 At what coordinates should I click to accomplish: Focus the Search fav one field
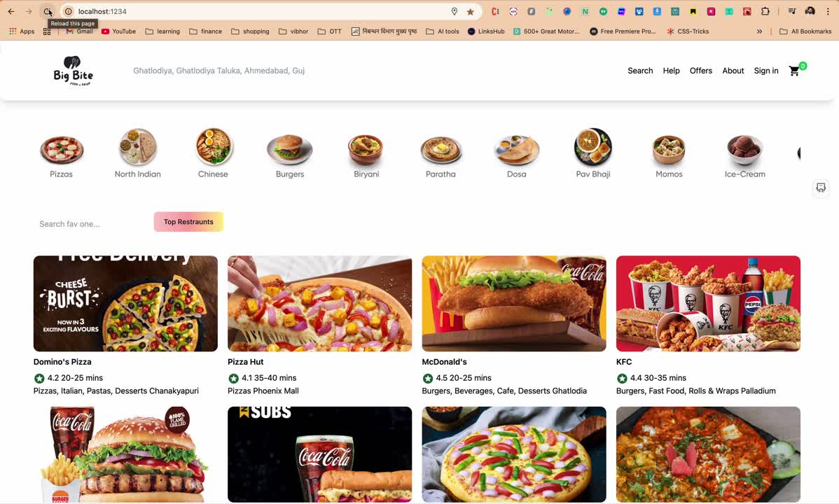pos(88,224)
